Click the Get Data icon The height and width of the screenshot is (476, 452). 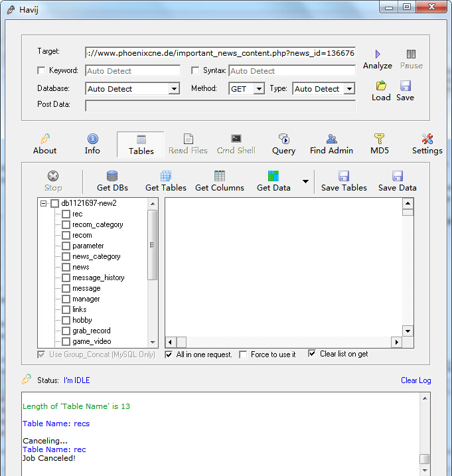(273, 176)
